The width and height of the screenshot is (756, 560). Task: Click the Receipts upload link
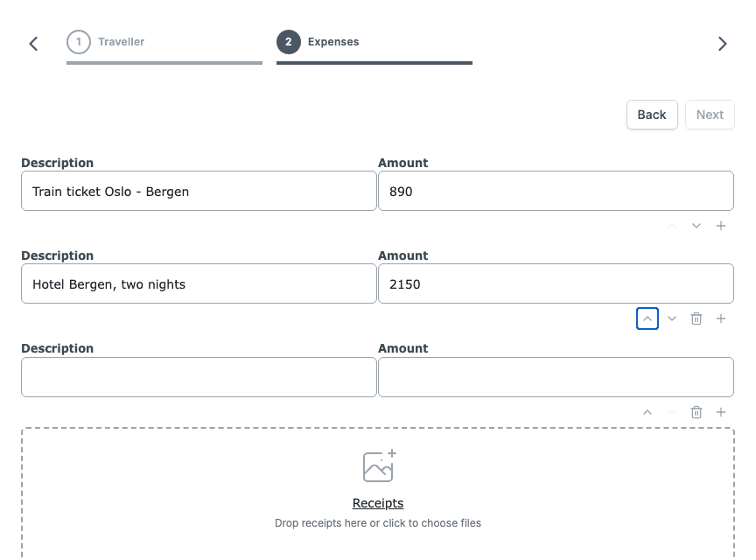378,503
